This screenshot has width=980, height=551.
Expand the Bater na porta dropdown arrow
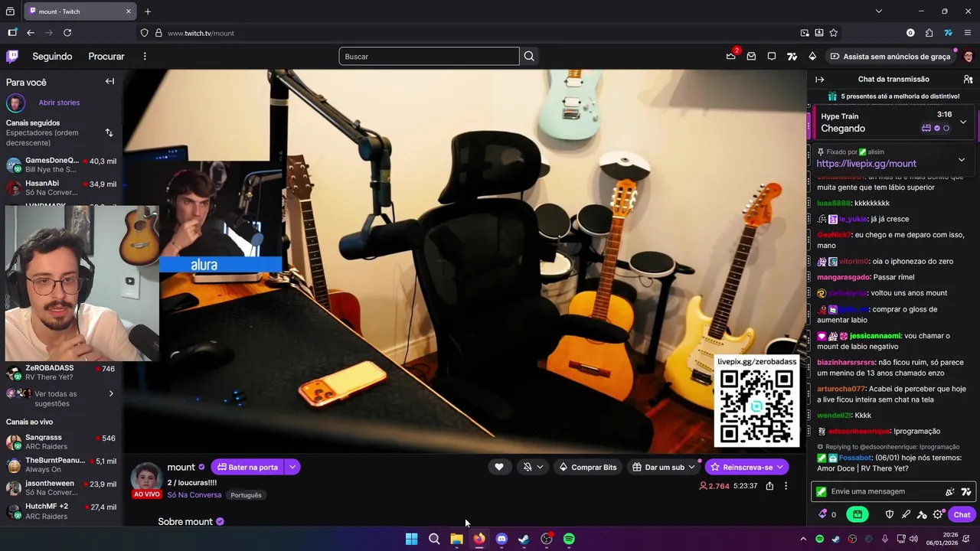[x=292, y=467]
